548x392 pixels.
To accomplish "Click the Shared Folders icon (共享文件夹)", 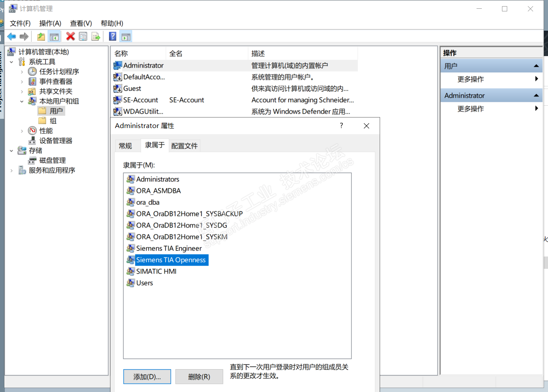I will click(32, 91).
